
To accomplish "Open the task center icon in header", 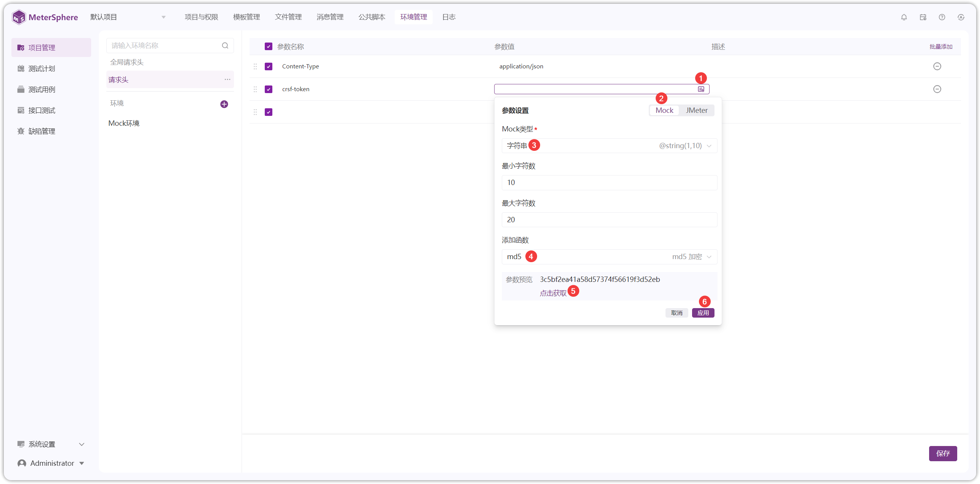I will click(x=923, y=17).
